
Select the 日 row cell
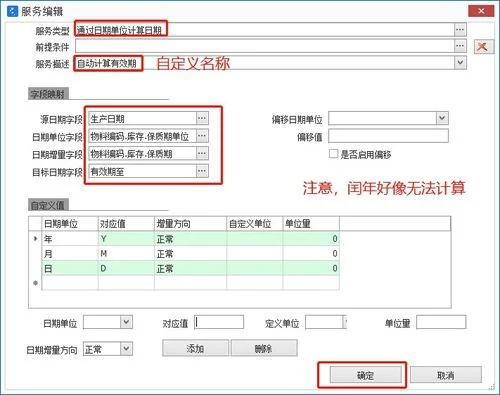(x=70, y=268)
